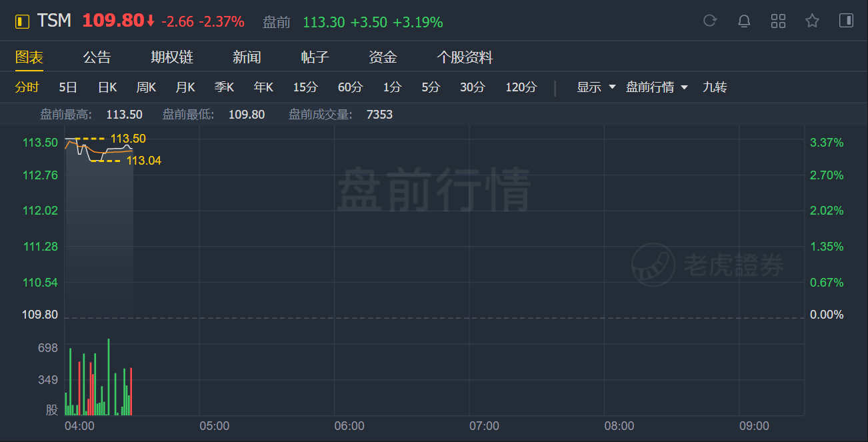The width and height of the screenshot is (868, 442).
Task: Add TSM to favorites with the star icon
Action: point(812,21)
